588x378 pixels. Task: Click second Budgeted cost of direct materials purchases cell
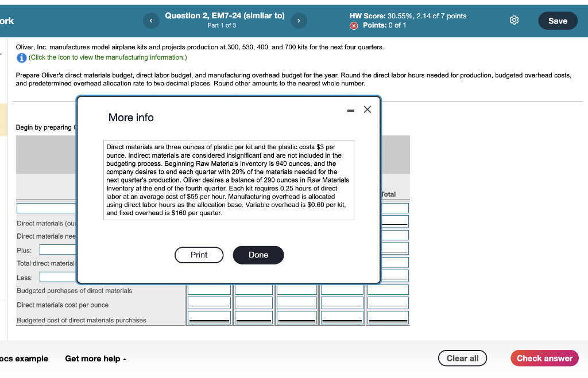click(254, 318)
